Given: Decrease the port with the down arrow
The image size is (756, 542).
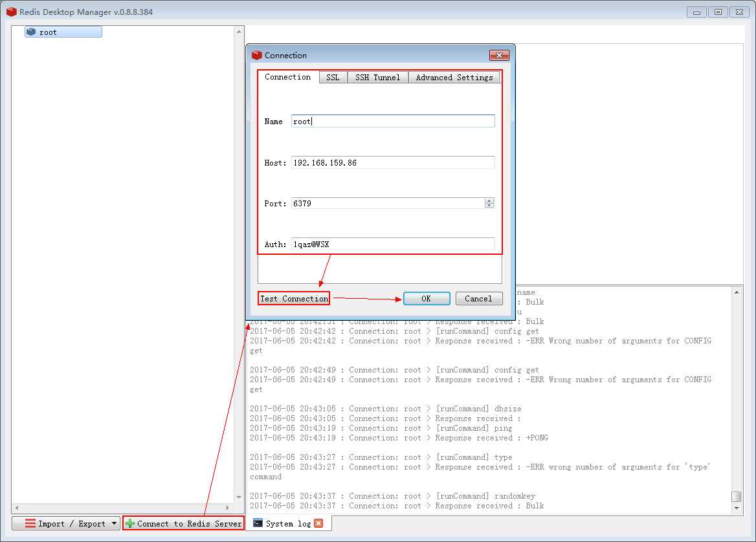Looking at the screenshot, I should click(x=489, y=206).
